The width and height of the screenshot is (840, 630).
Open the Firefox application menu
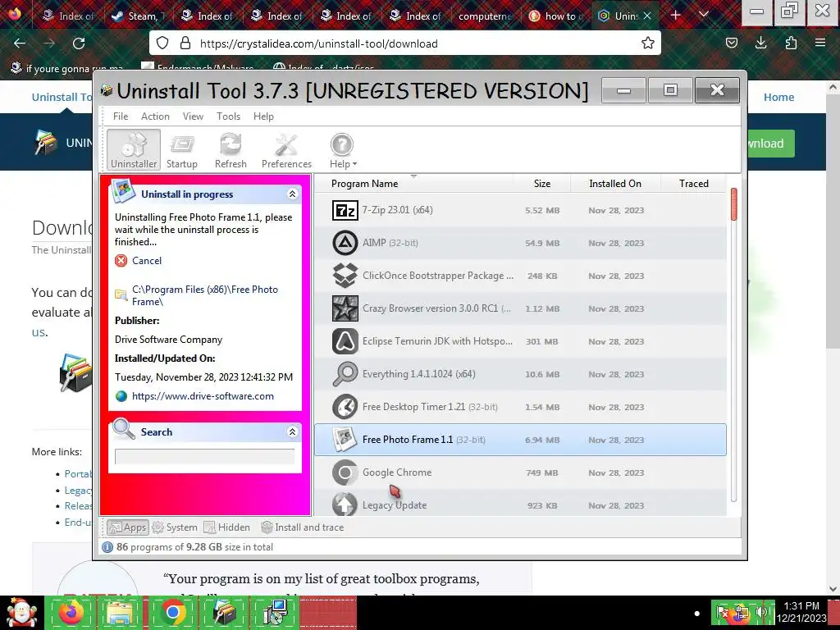point(820,43)
